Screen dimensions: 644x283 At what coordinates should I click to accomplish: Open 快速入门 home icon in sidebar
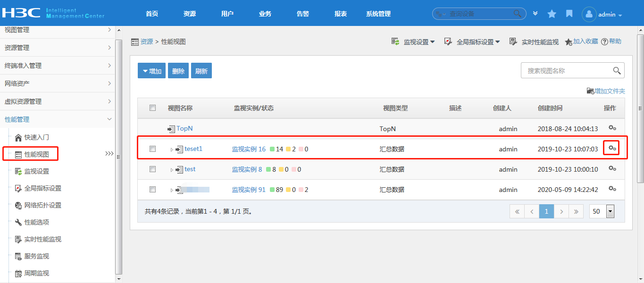18,138
